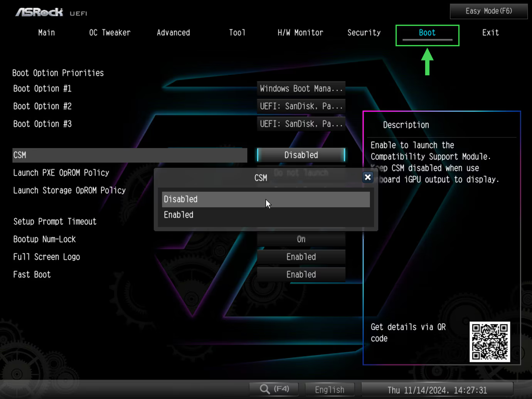Screen dimensions: 532x399
Task: Toggle Full Screen Logo Enabled value
Action: (301, 257)
